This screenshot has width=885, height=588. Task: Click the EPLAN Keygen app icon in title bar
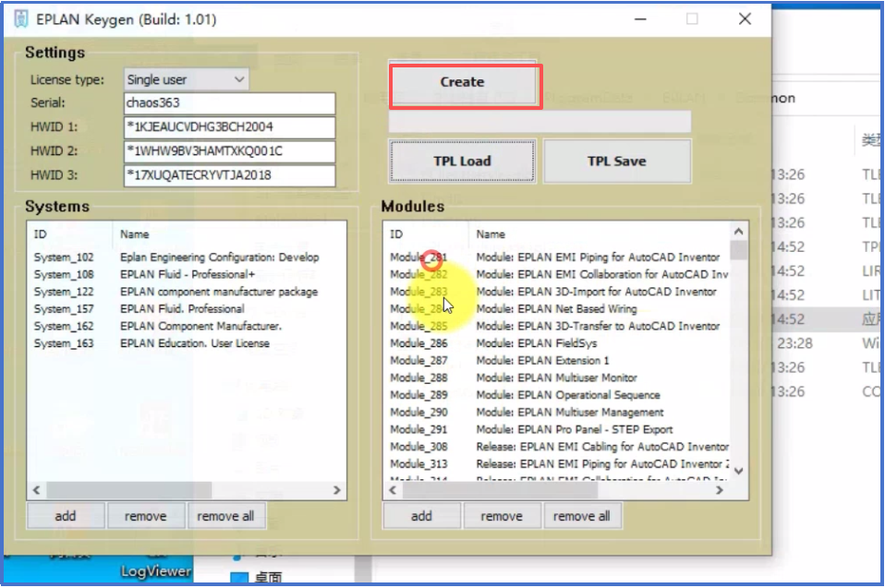[x=21, y=18]
